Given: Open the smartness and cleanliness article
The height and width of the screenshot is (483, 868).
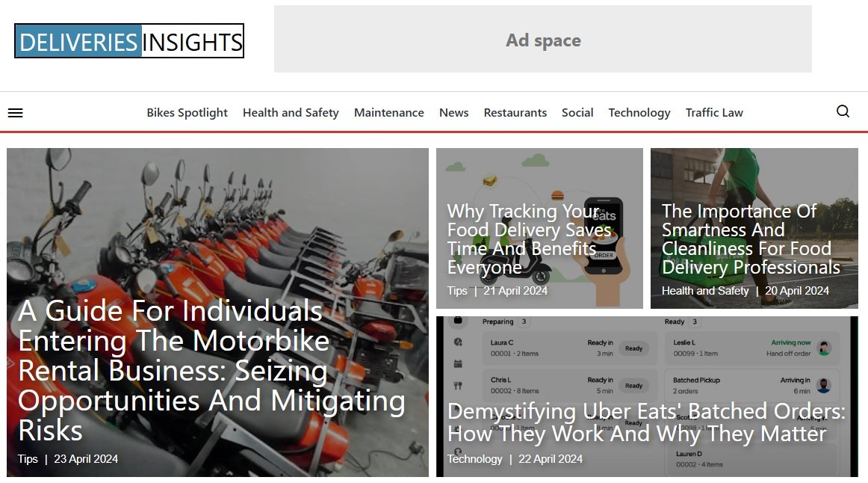Looking at the screenshot, I should 750,239.
